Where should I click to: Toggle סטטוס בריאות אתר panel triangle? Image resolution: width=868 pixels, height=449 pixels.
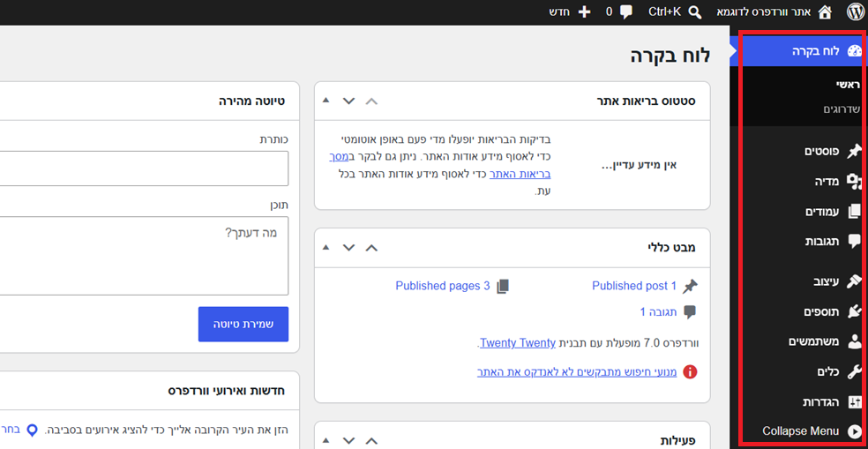(326, 101)
